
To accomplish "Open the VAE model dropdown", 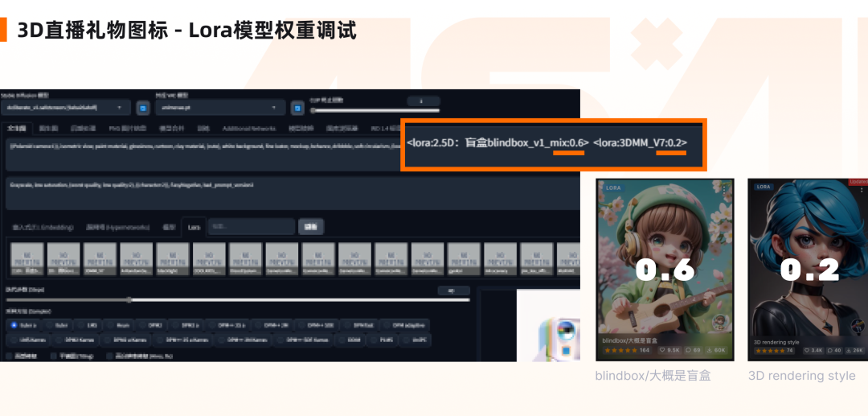I will (x=220, y=108).
